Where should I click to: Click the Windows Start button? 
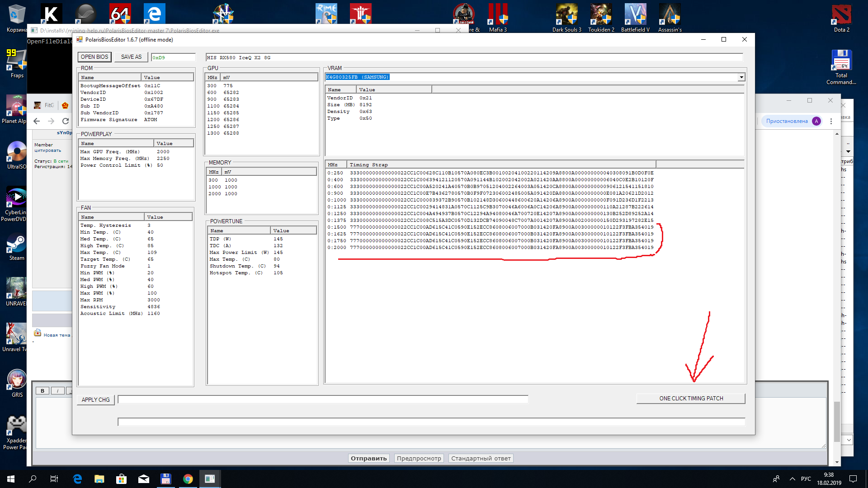point(11,479)
